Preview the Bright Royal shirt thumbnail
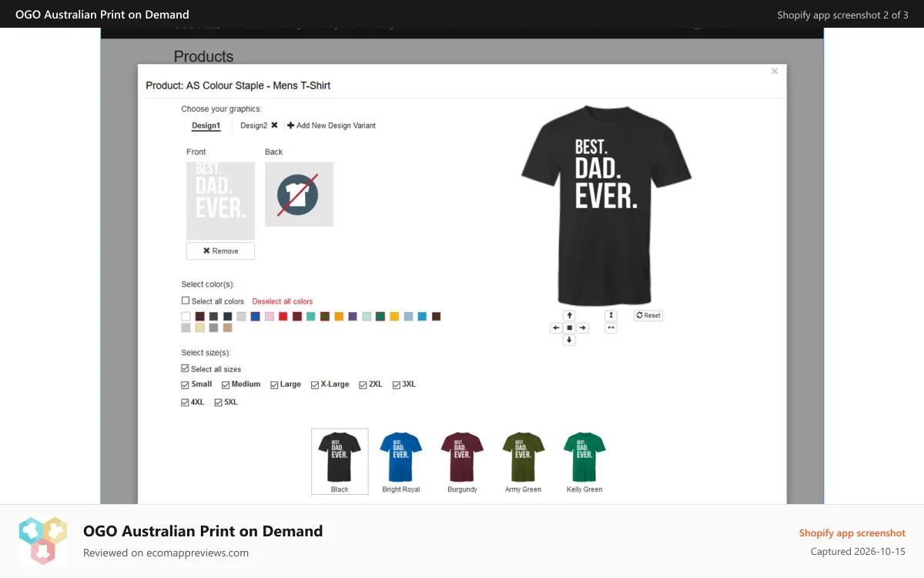The width and height of the screenshot is (924, 578). pos(400,462)
